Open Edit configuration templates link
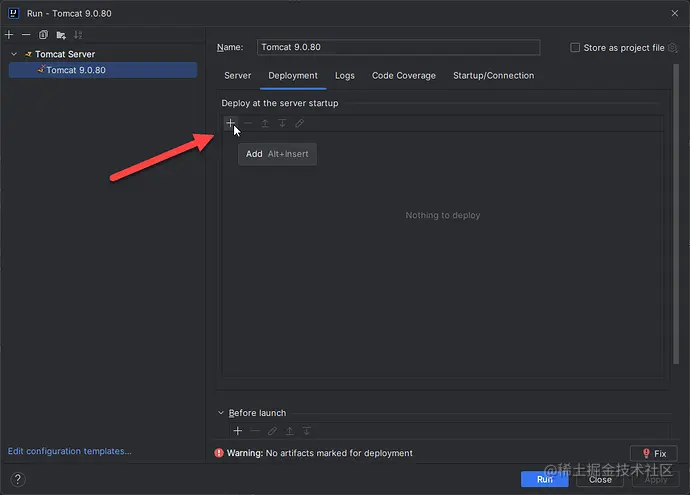The image size is (690, 495). [x=70, y=451]
